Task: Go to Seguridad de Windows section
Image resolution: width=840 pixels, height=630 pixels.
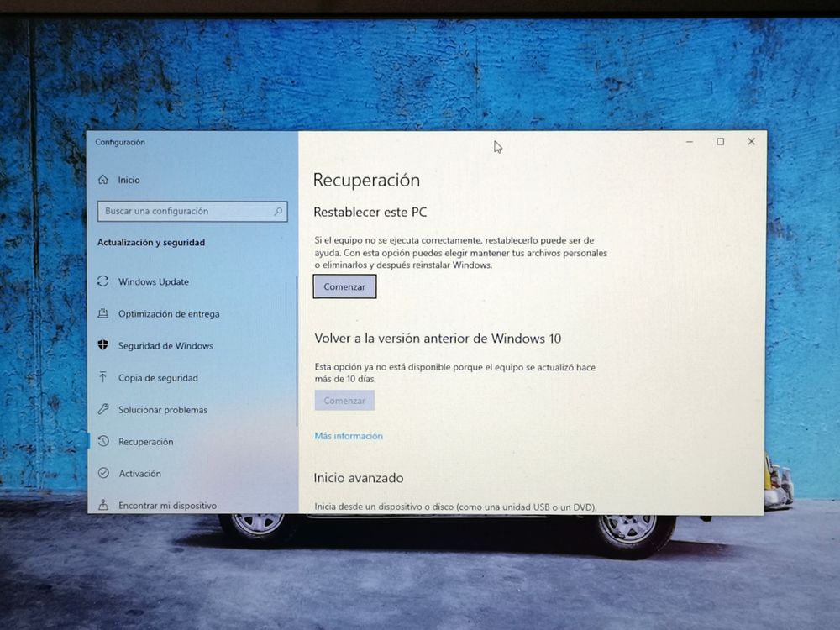Action: [x=165, y=346]
